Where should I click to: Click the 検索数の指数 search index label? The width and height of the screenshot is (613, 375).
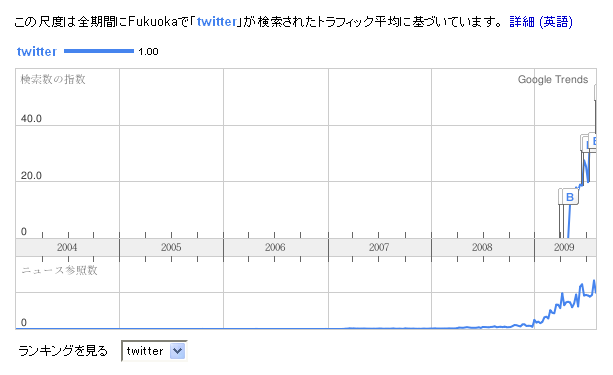[53, 79]
